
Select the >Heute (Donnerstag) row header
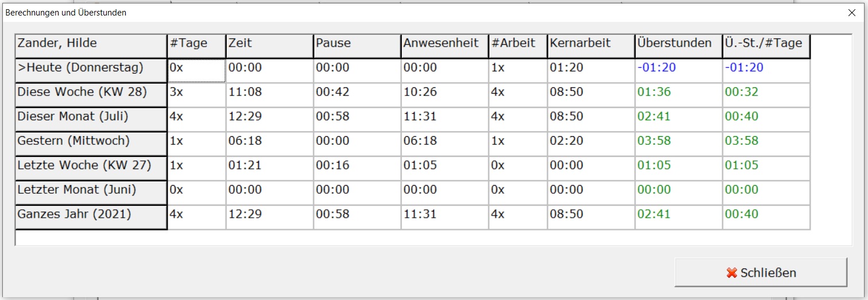pos(91,70)
